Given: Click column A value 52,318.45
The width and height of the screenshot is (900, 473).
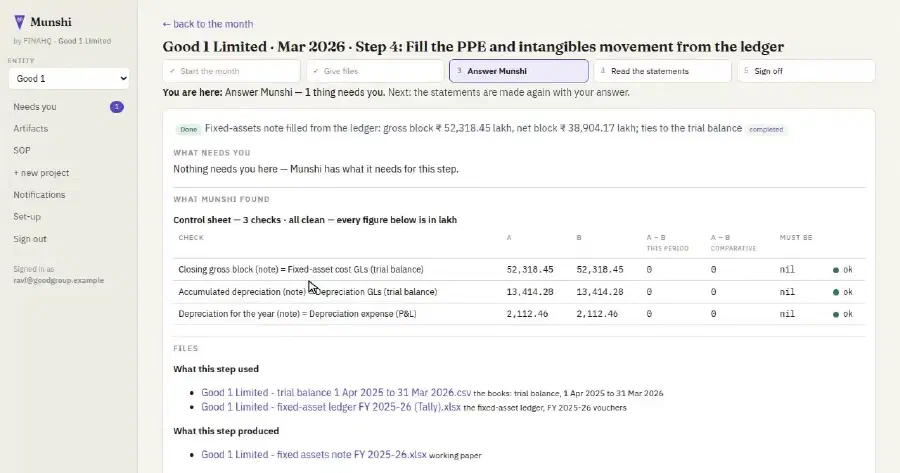Looking at the screenshot, I should [530, 269].
